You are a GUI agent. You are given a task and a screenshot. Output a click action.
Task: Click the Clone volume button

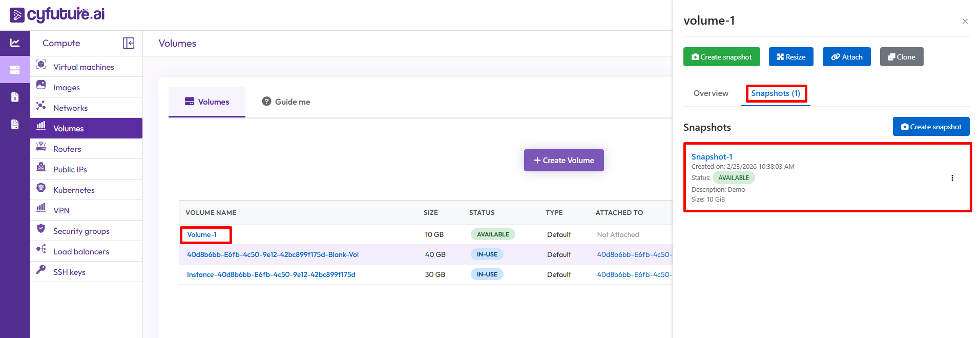click(901, 57)
